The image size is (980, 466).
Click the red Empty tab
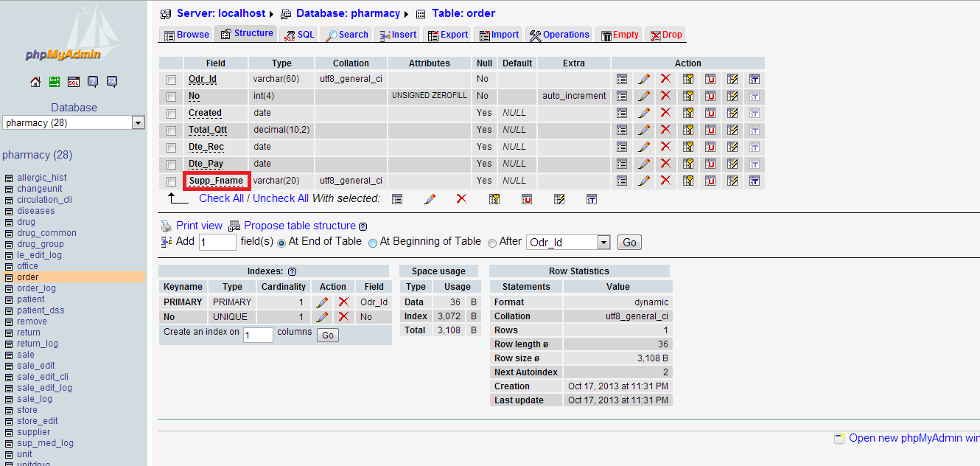(620, 34)
